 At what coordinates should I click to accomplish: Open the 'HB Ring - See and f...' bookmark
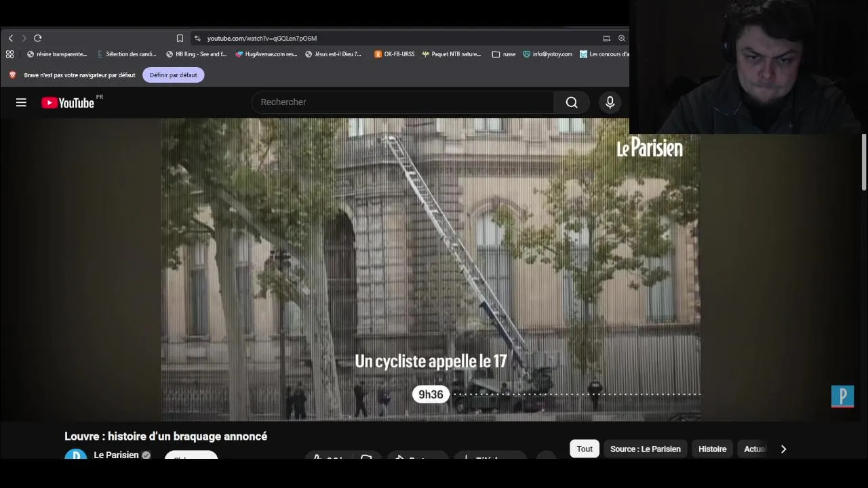point(196,54)
